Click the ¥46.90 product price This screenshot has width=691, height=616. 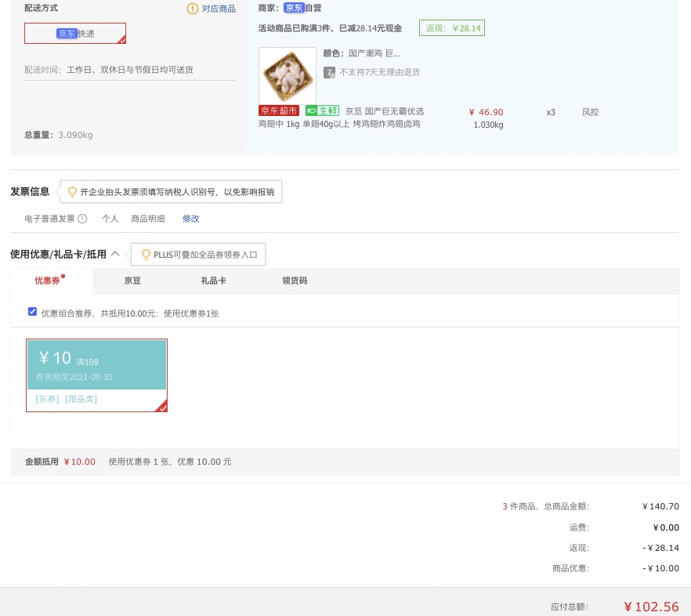(x=486, y=112)
